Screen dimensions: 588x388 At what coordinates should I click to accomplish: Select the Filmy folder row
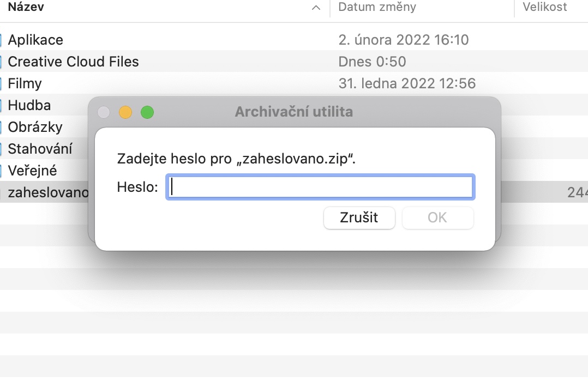click(25, 83)
